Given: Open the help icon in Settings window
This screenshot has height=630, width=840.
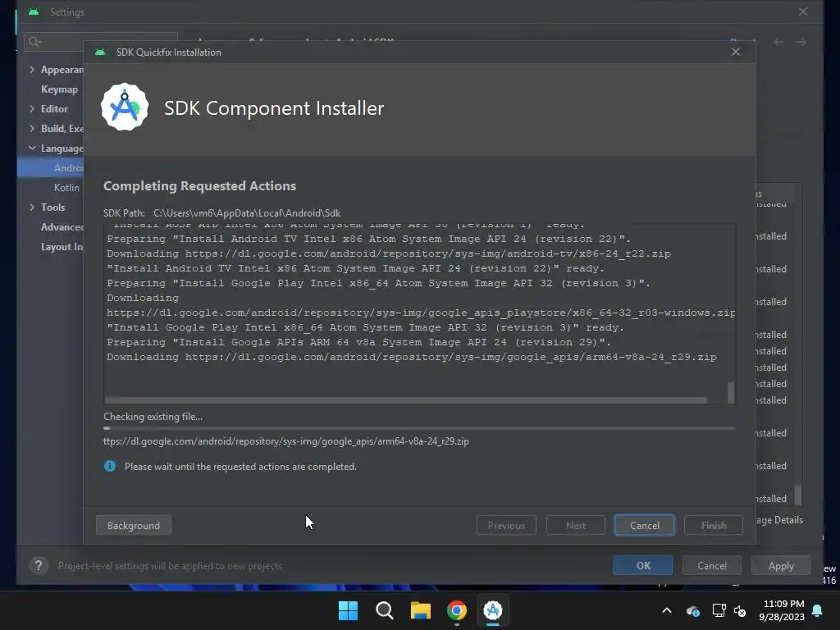Looking at the screenshot, I should [39, 566].
